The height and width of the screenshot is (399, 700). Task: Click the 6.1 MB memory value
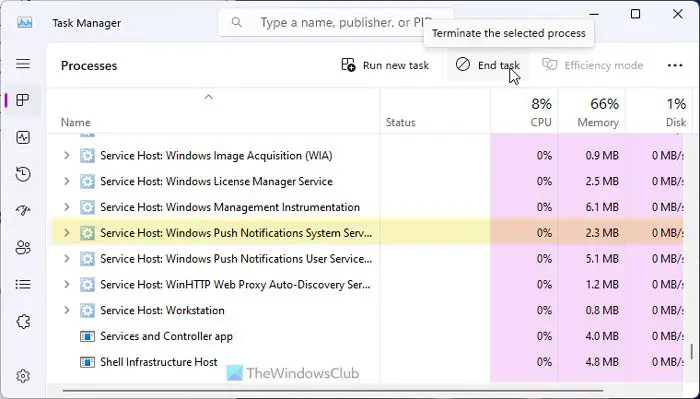pos(602,207)
